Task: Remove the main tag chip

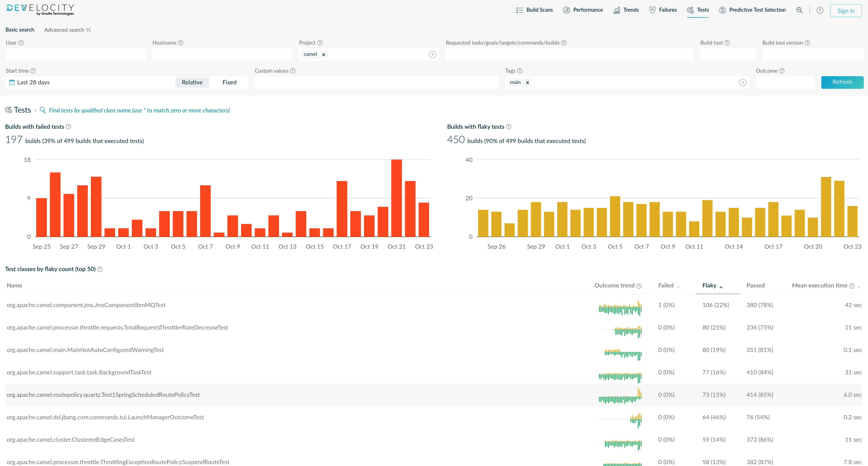Action: coord(528,82)
